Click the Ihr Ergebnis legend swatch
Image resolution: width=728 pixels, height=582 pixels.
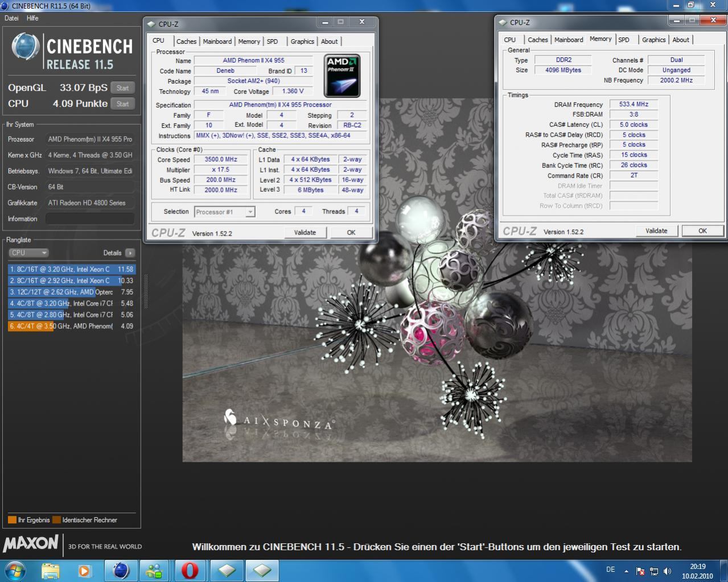point(12,520)
